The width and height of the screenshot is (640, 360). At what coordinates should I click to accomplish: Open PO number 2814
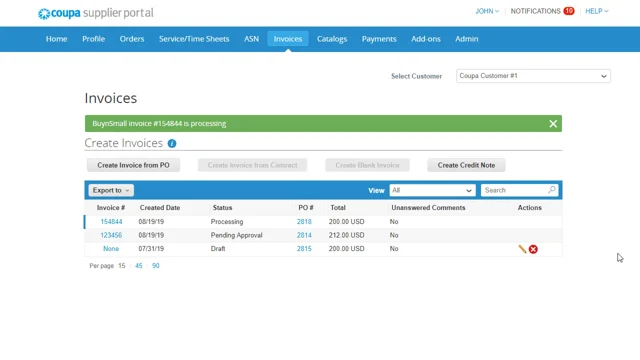click(304, 235)
